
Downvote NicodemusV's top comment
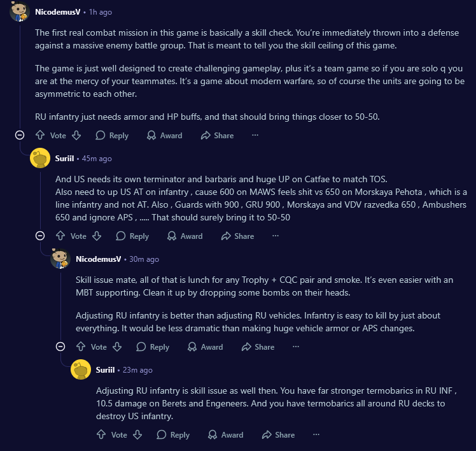click(76, 135)
